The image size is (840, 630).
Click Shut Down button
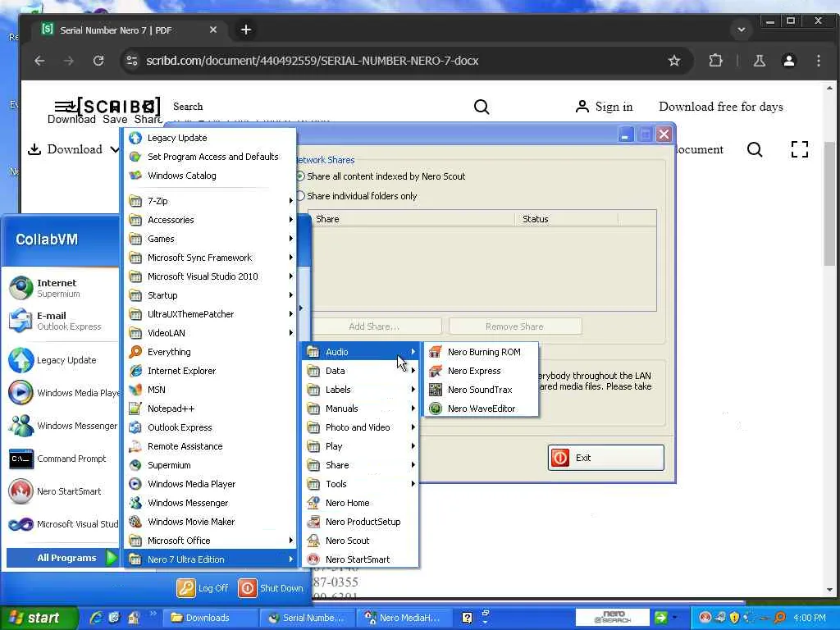[x=271, y=588]
